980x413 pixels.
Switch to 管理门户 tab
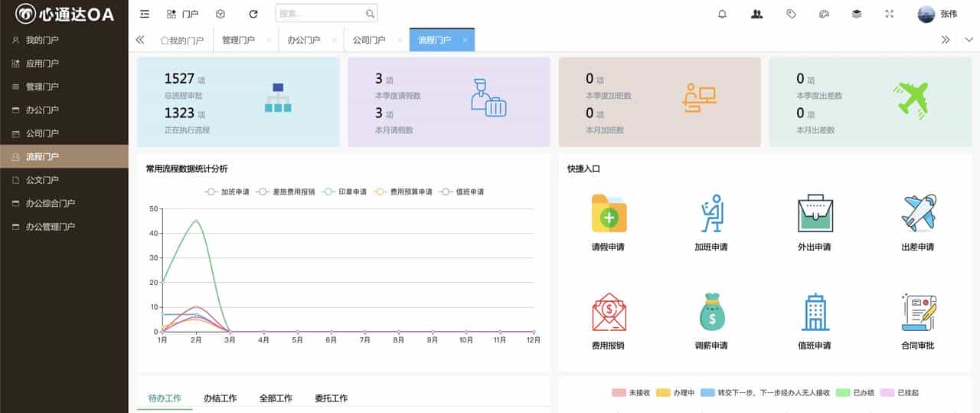(238, 40)
